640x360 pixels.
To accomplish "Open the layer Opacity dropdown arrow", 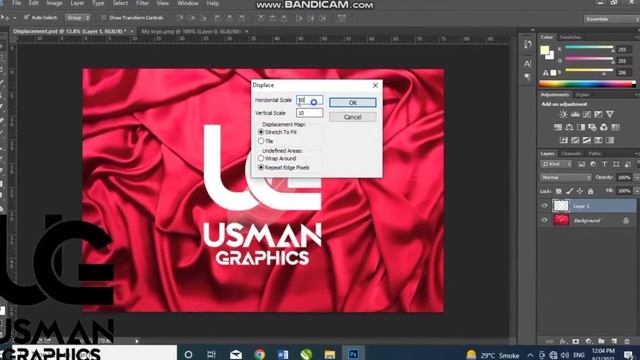I will [x=636, y=178].
